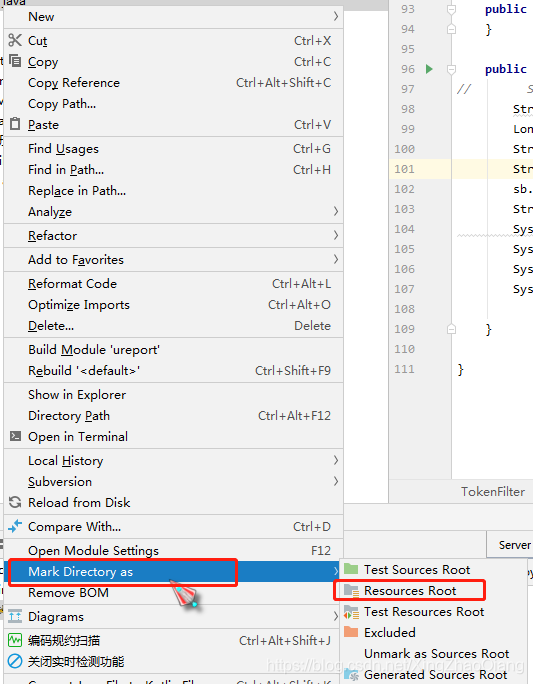533x684 pixels.
Task: Click the Open in Terminal icon
Action: click(x=15, y=436)
